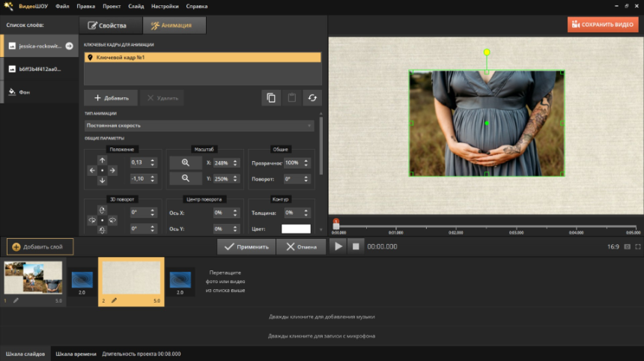Open the Файл menu
Image resolution: width=644 pixels, height=361 pixels.
[x=62, y=6]
